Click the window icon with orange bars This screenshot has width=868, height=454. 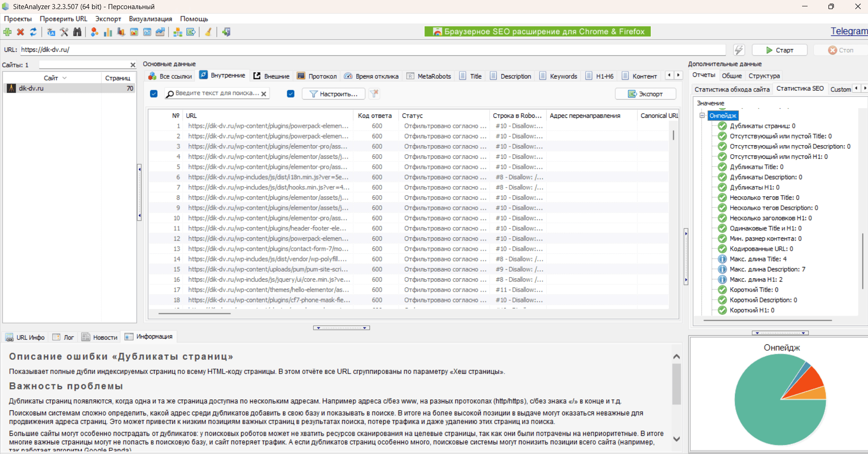pyautogui.click(x=134, y=32)
